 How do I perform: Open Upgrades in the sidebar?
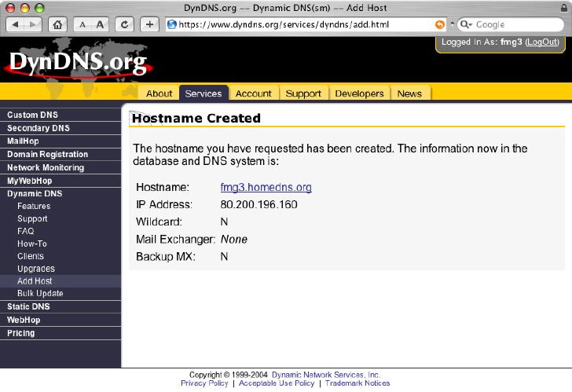coord(36,269)
